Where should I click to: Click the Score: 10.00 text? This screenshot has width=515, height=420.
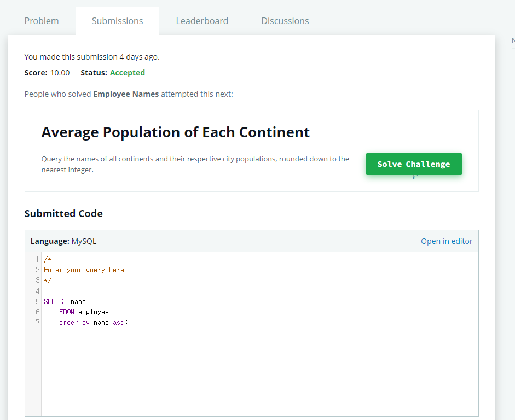coord(47,73)
